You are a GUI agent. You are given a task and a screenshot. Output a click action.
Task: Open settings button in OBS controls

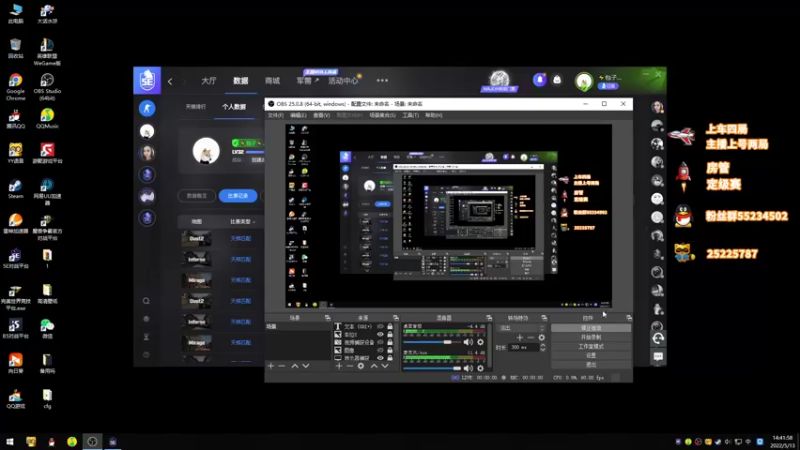click(591, 355)
